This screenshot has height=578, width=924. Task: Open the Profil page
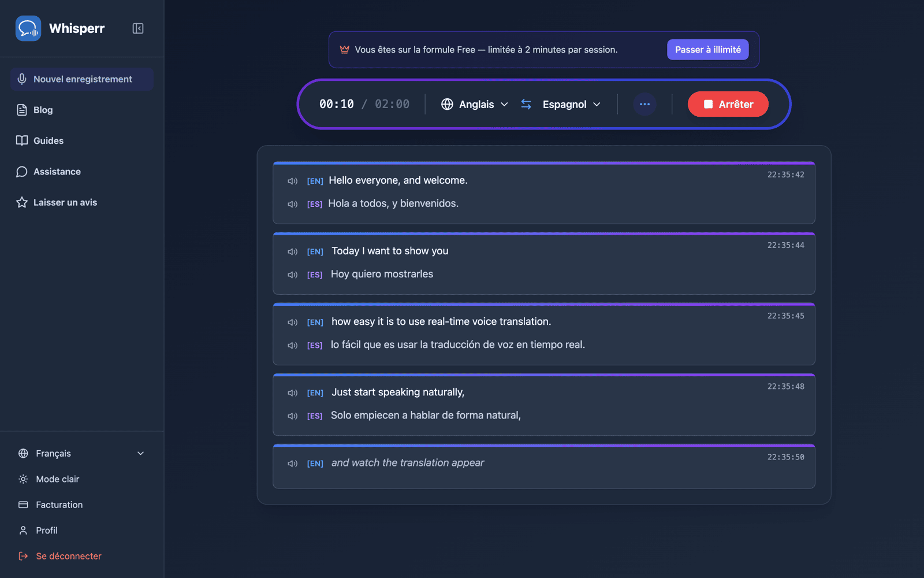81,530
